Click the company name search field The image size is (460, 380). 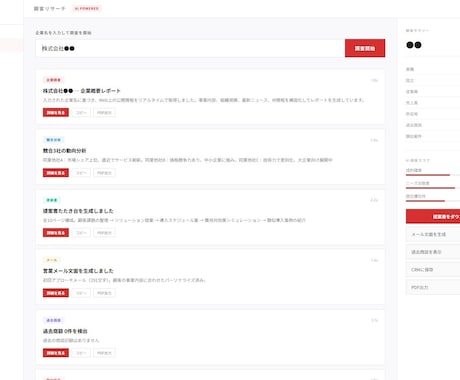(x=190, y=48)
